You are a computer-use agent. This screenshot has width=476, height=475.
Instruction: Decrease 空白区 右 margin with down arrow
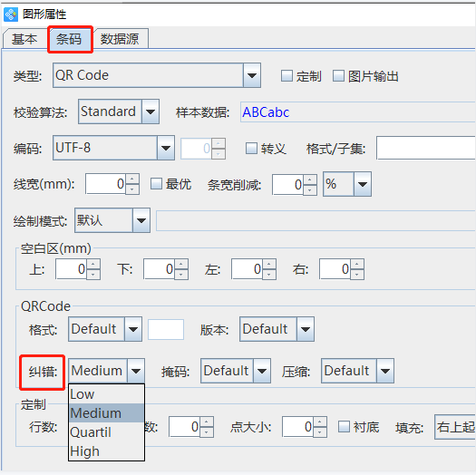pyautogui.click(x=357, y=275)
